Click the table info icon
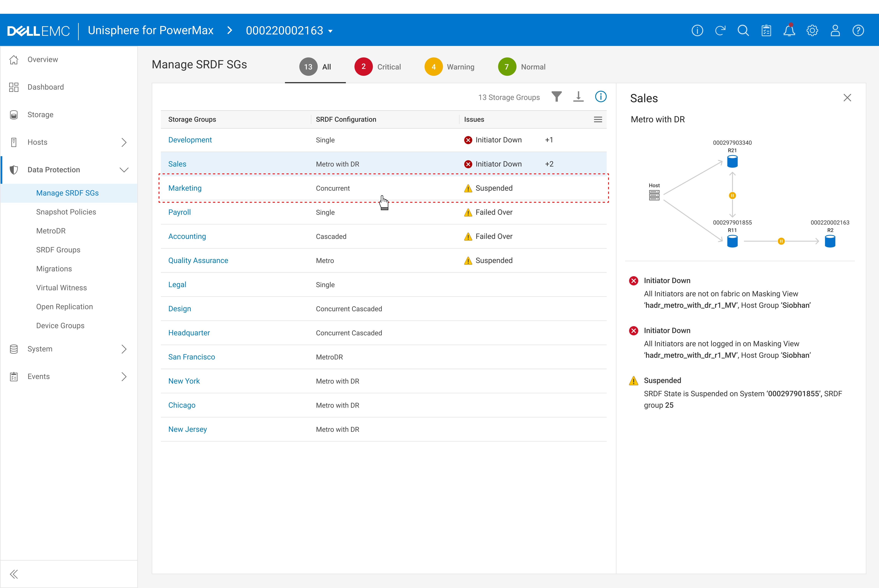 601,97
